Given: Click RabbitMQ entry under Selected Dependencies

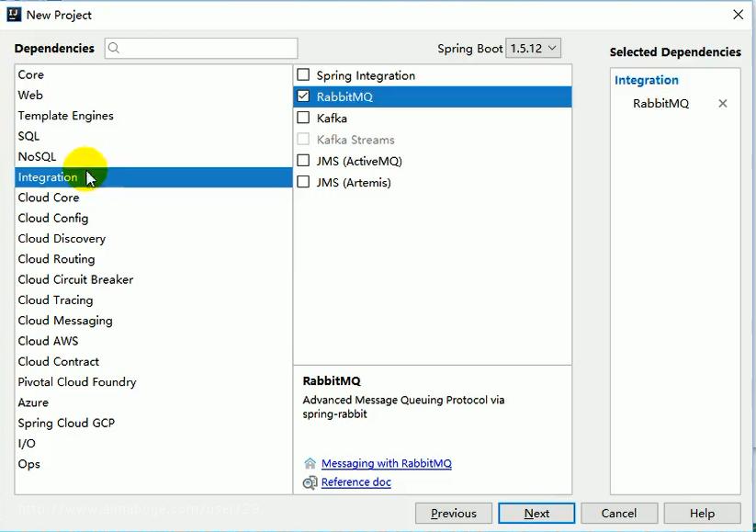Looking at the screenshot, I should click(661, 104).
